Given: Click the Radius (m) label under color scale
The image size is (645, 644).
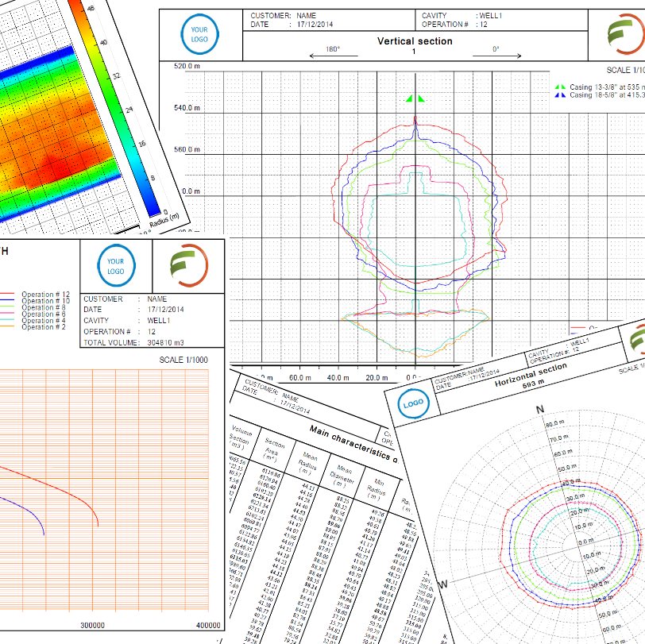Looking at the screenshot, I should point(164,220).
